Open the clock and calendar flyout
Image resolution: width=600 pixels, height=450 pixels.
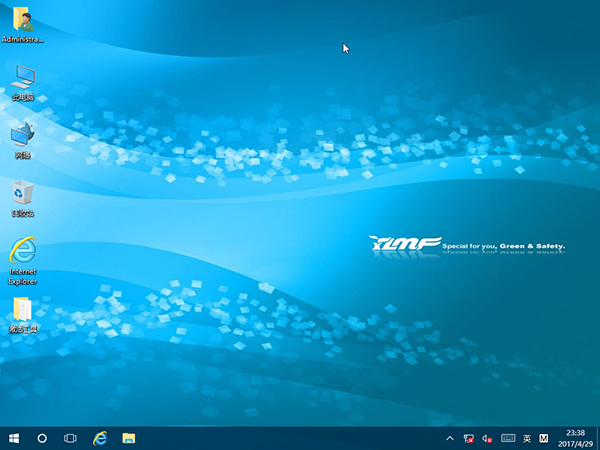pyautogui.click(x=575, y=438)
